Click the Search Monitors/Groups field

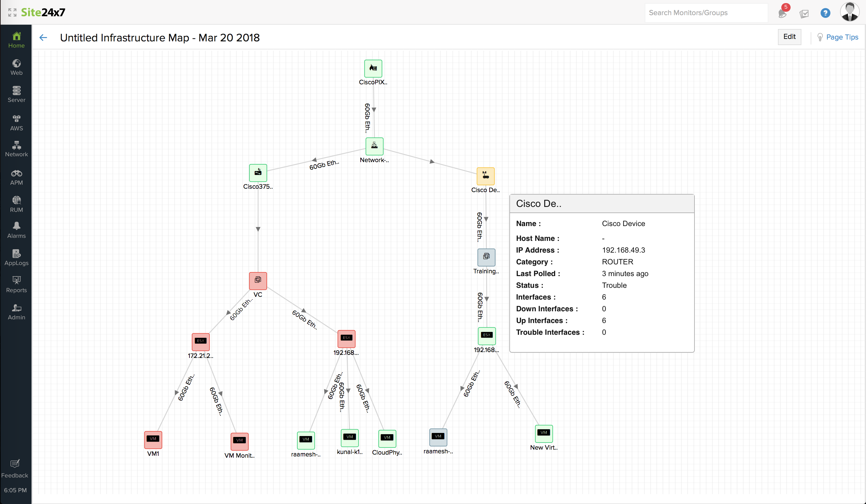pyautogui.click(x=706, y=13)
